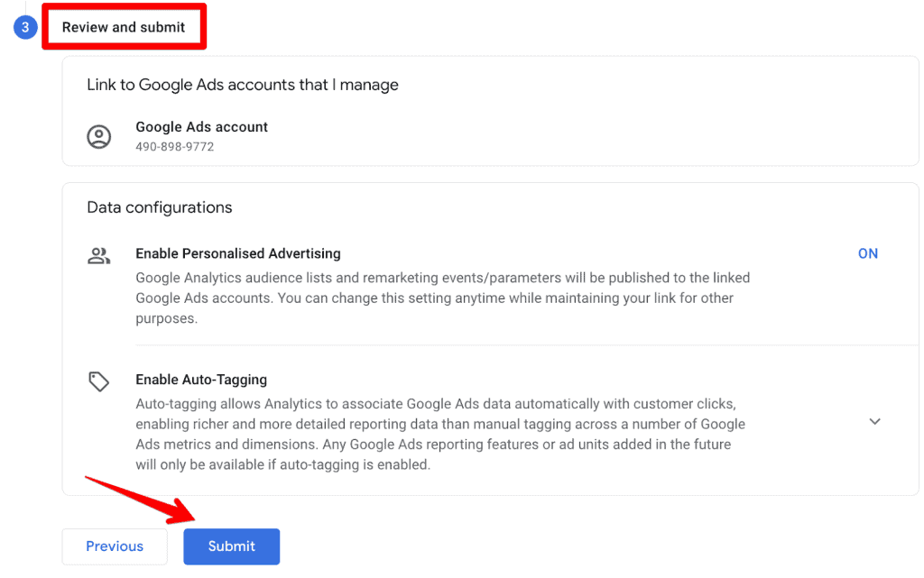Expand the Enable Auto-Tagging details

point(874,421)
